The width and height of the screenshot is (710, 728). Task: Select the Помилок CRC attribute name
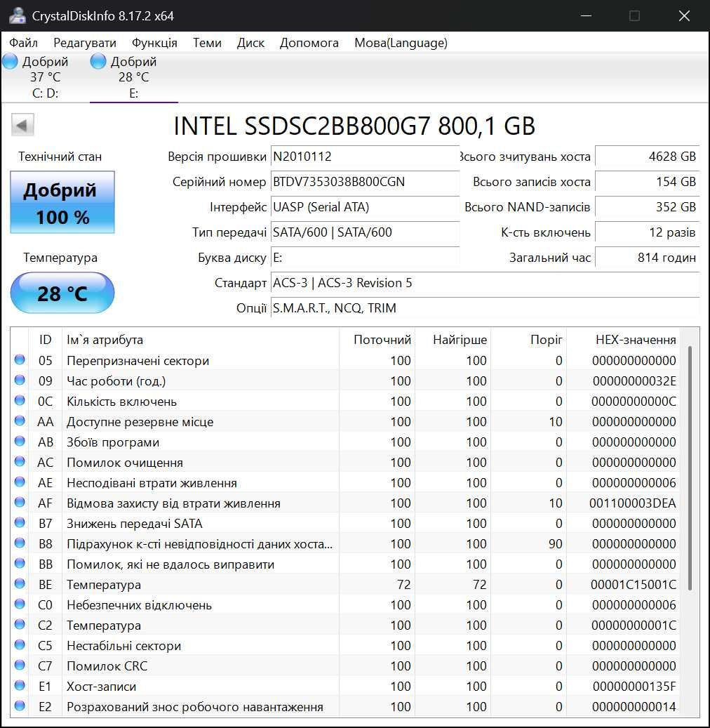point(107,666)
